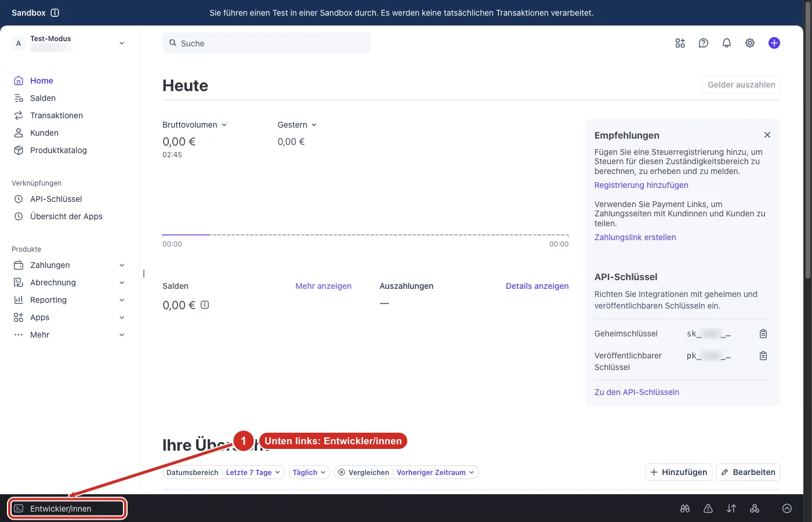The width and height of the screenshot is (812, 522).
Task: Remove the Vergleichen filter via its x icon
Action: (342, 472)
